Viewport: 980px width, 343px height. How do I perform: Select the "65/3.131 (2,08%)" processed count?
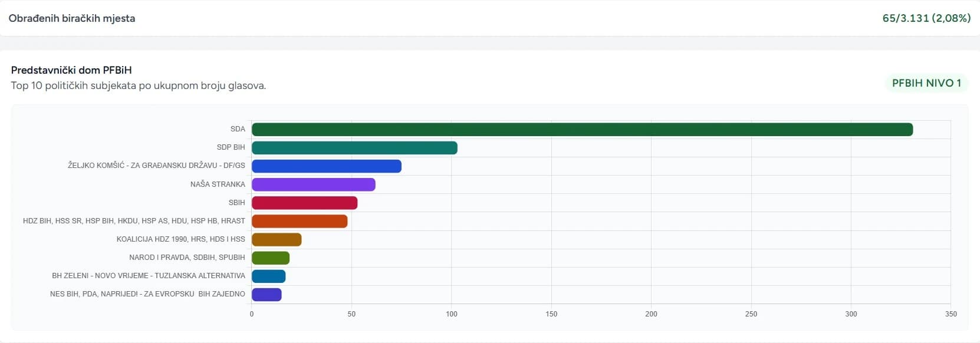click(x=926, y=18)
